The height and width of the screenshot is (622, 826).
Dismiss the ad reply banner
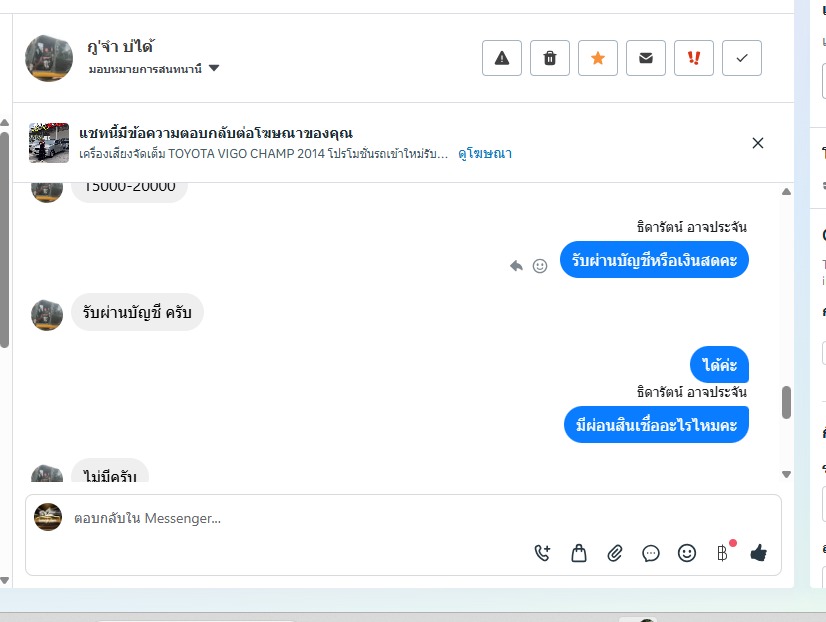click(x=758, y=143)
